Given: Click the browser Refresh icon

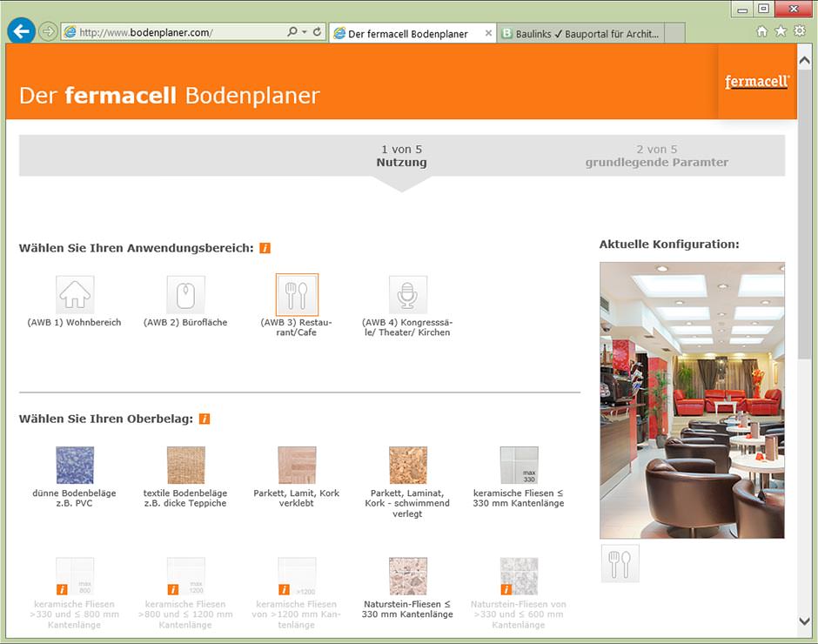Looking at the screenshot, I should point(317,32).
